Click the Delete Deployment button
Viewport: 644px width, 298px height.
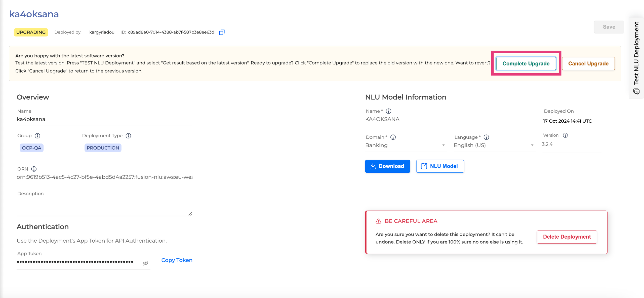[x=567, y=237]
